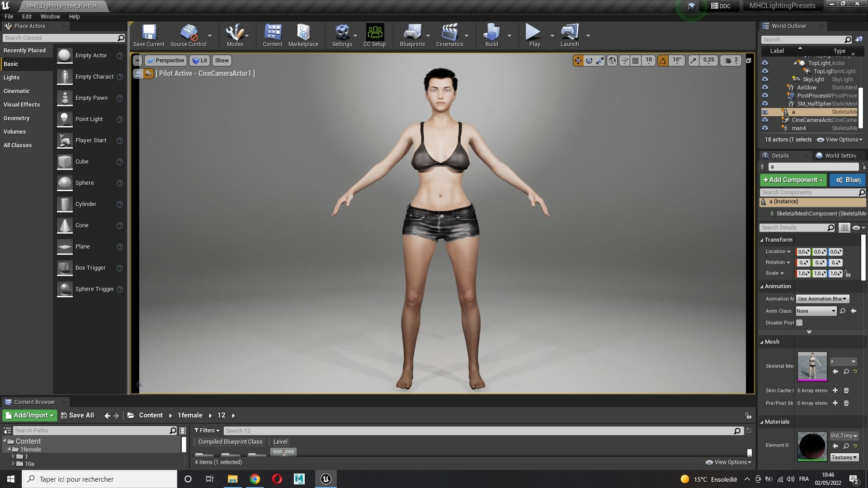Select the scale gizmo in the viewport toolbar

[x=600, y=61]
